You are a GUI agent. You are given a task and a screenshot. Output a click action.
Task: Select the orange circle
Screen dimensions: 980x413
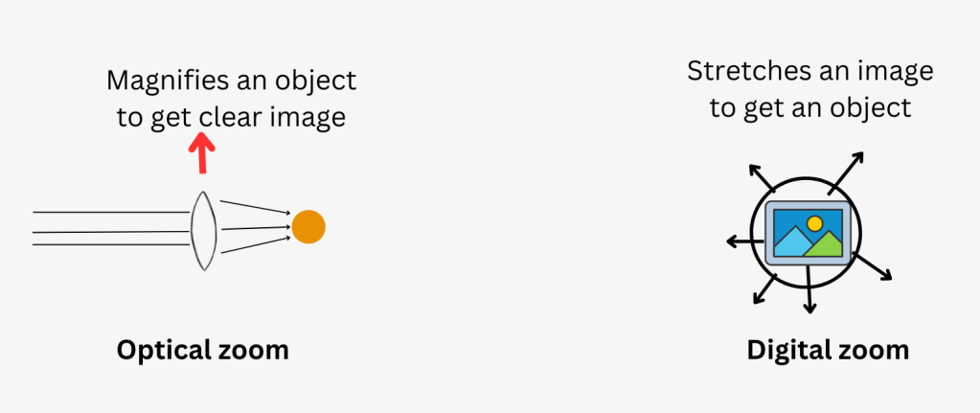pos(308,227)
